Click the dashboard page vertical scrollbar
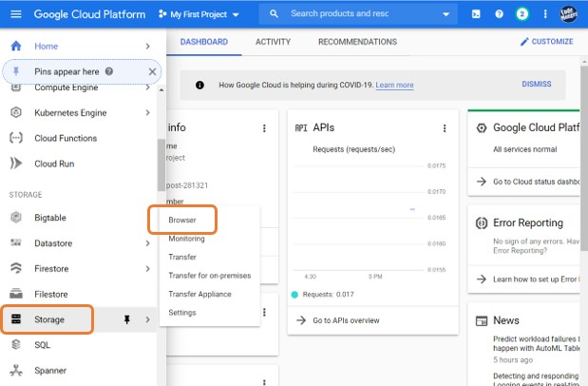 tap(584, 158)
